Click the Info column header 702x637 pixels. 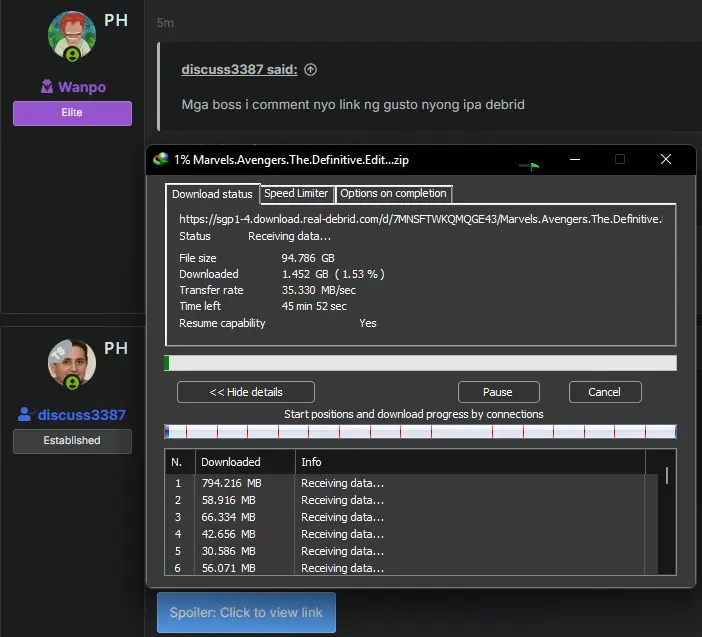470,462
